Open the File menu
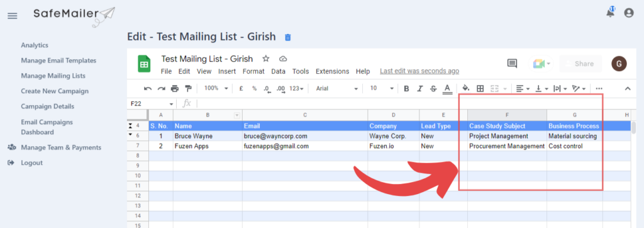The height and width of the screenshot is (228, 644). point(166,71)
